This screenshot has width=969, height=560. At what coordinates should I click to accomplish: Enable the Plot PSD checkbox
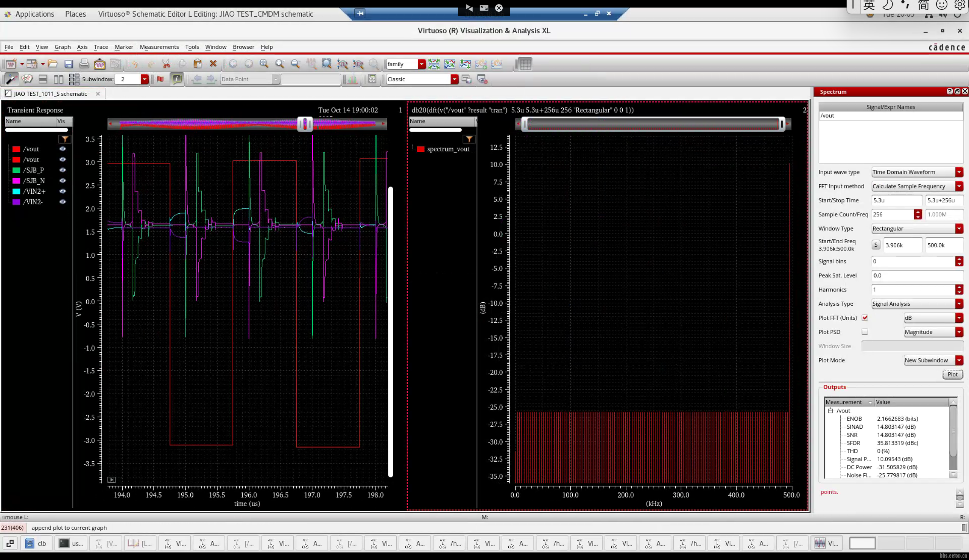pos(865,332)
